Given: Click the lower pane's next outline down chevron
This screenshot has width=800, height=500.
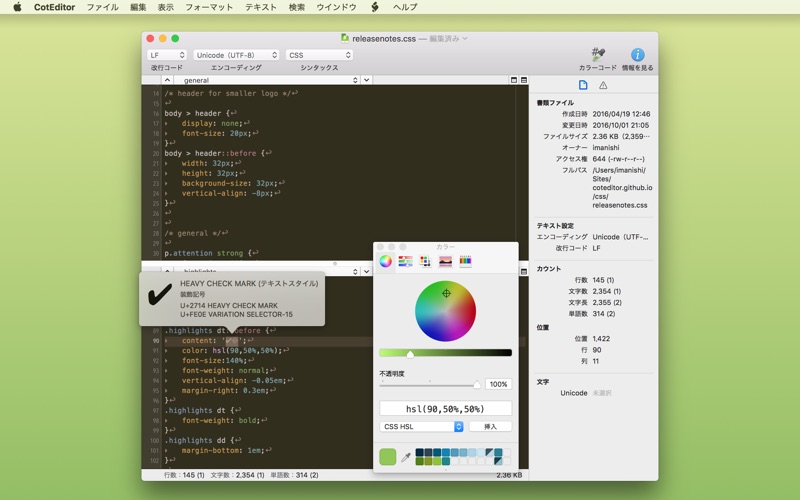Looking at the screenshot, I should click(366, 271).
